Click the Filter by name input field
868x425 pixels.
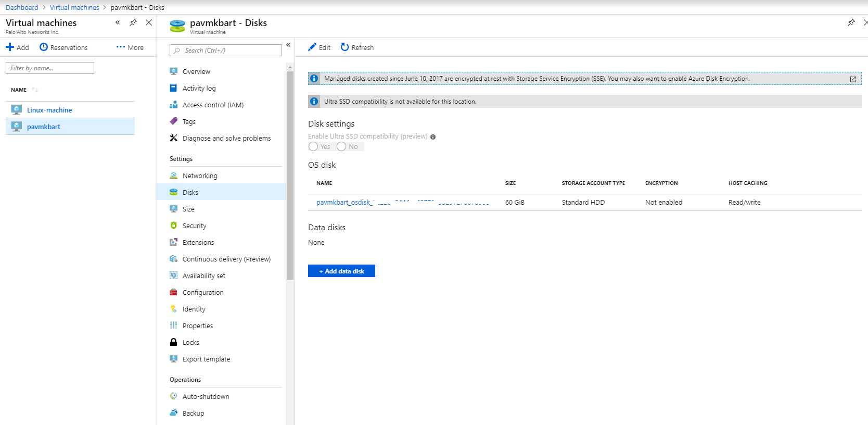(x=50, y=68)
